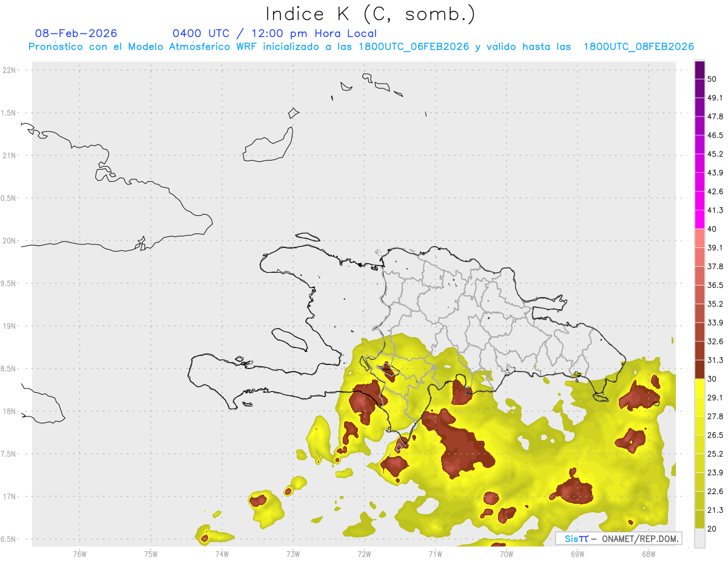Click the colorbar value label 37.8

pos(715,266)
